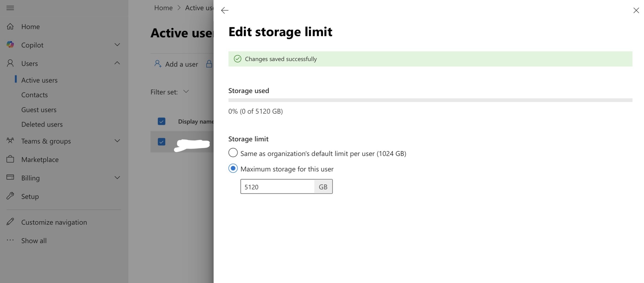The image size is (644, 283).
Task: Open the Filter set dropdown
Action: coord(186,92)
